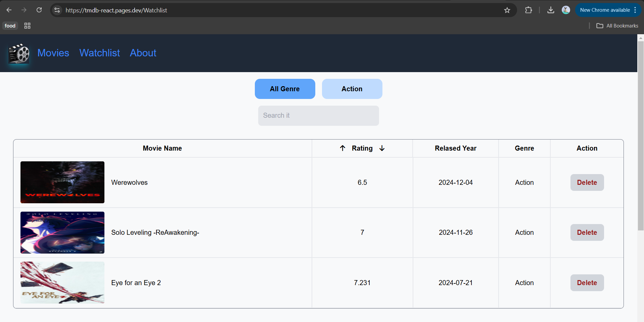The image size is (644, 322).
Task: Click the Search it input field
Action: pyautogui.click(x=318, y=116)
